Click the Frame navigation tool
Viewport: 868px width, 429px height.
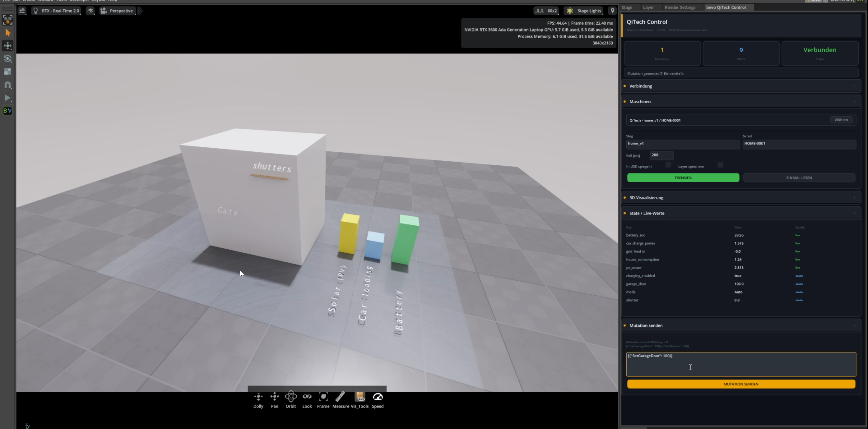(x=323, y=400)
